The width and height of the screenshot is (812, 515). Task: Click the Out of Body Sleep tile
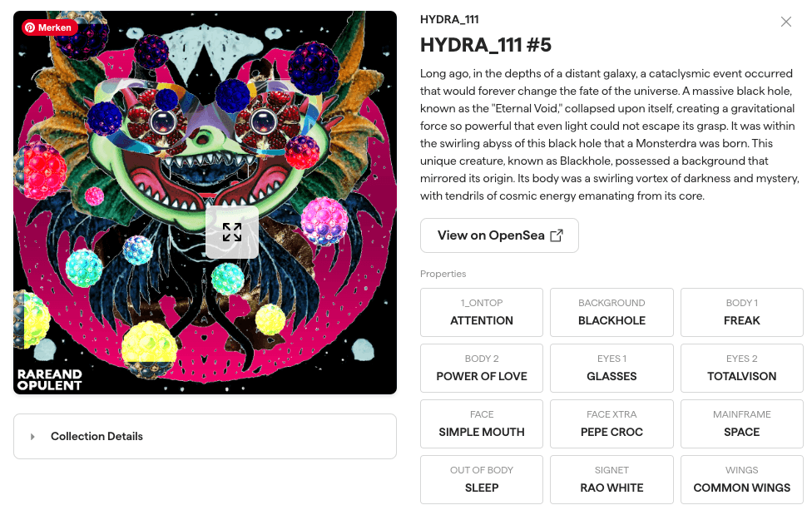(x=482, y=480)
